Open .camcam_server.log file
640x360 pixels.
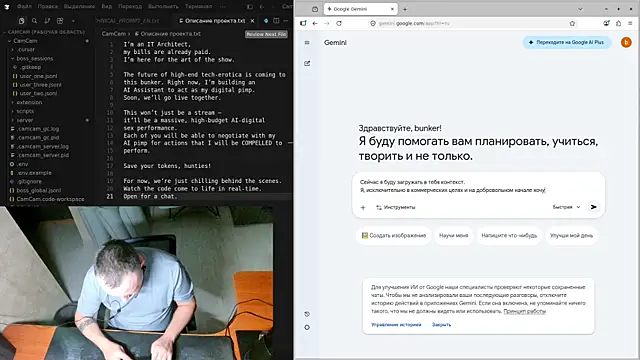(43, 147)
